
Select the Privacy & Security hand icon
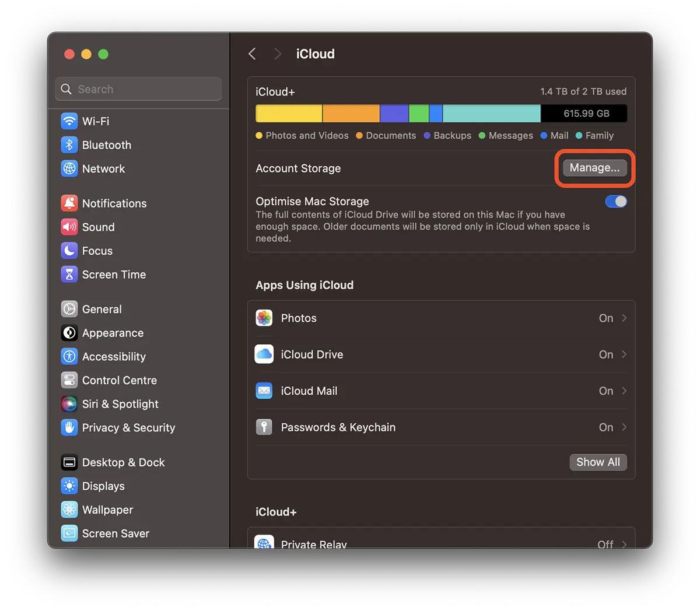click(x=69, y=428)
